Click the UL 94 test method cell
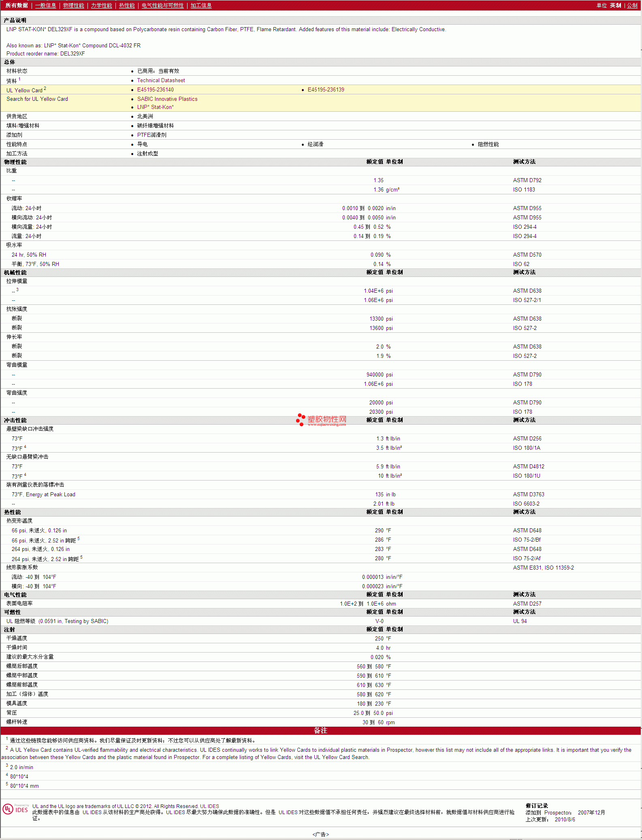The image size is (642, 840). pyautogui.click(x=520, y=621)
